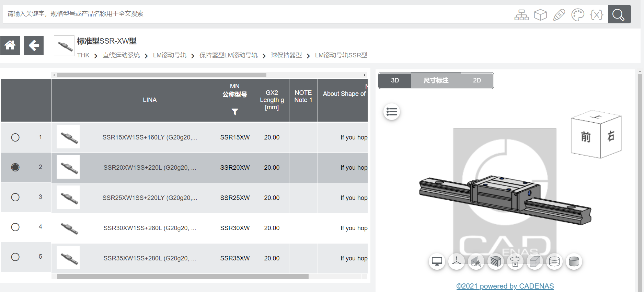
Task: Open thumbnail for row 4 SSR30XW
Action: pos(68,228)
